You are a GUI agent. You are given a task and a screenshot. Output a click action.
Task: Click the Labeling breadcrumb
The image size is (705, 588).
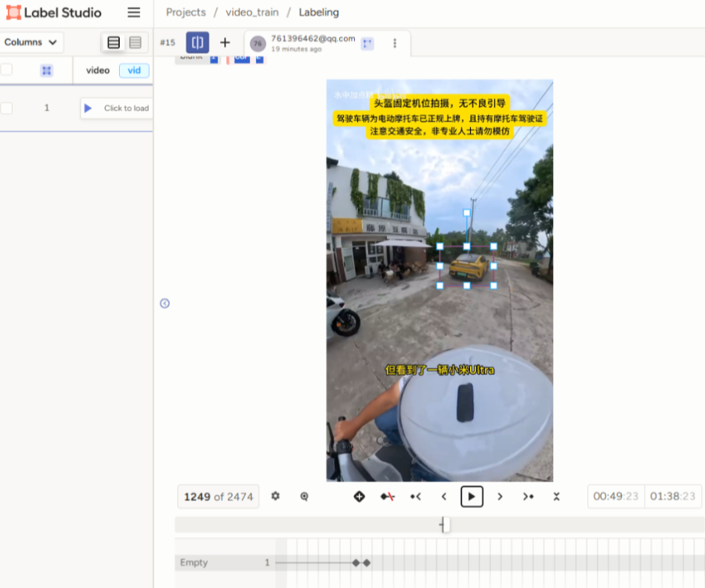click(319, 13)
